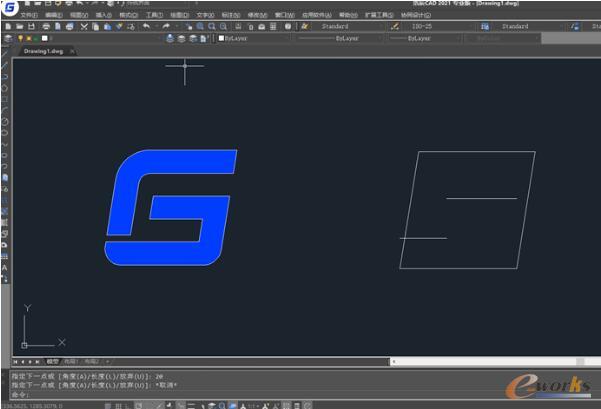601x409 pixels.
Task: Click the layer color white swatch
Action: (x=44, y=38)
